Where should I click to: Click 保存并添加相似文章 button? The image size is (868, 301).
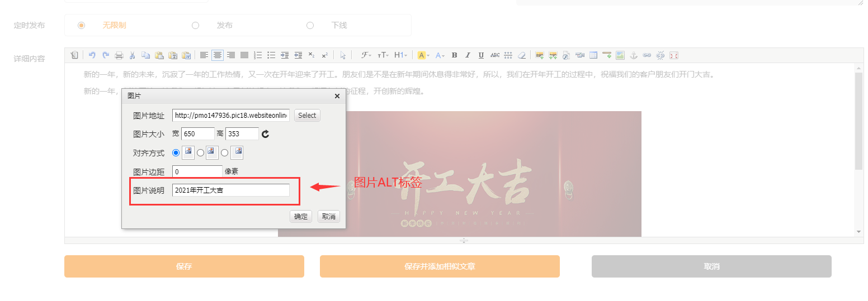[x=440, y=266]
